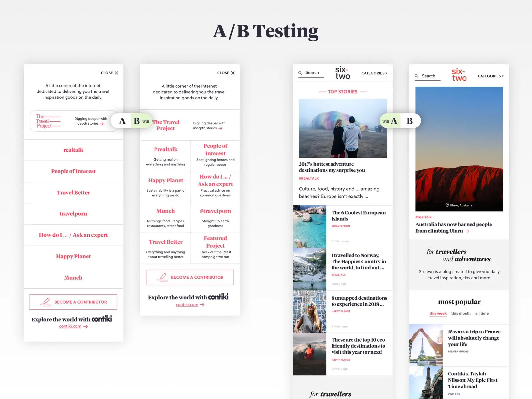532x399 pixels.
Task: Open Categories dropdown in variant A homepage
Action: coord(374,73)
